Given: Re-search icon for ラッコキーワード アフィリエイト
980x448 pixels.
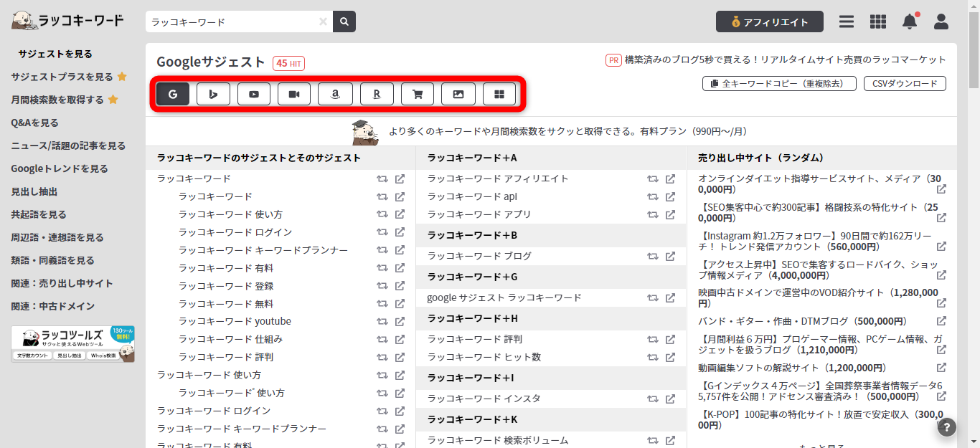Looking at the screenshot, I should (653, 179).
